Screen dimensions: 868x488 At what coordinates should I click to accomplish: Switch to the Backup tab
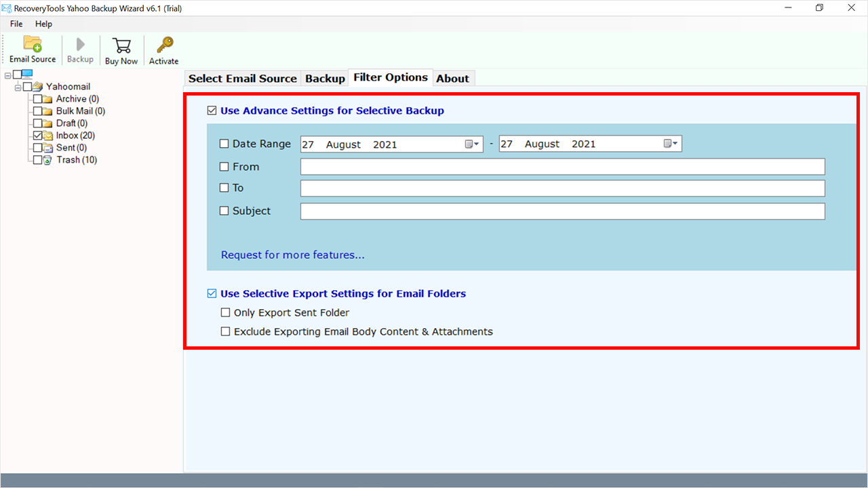(325, 79)
